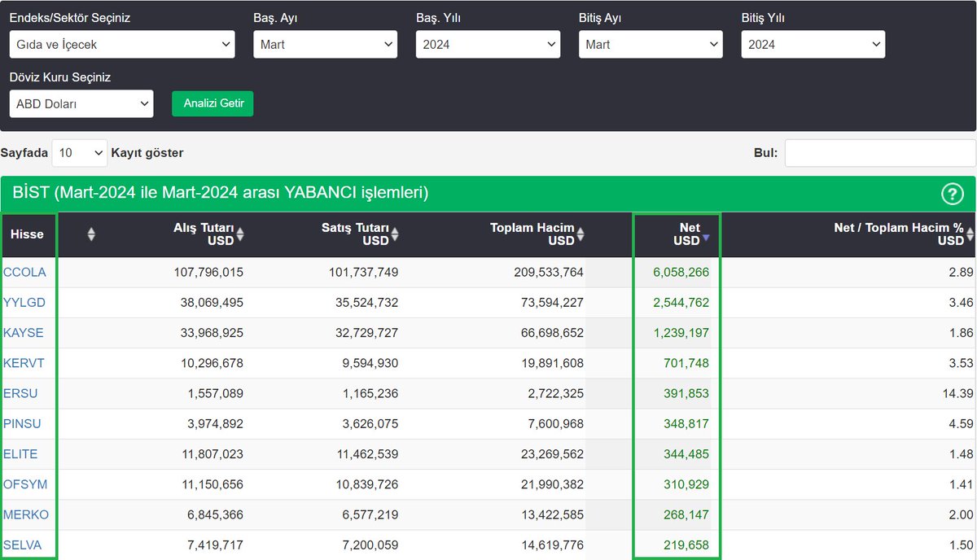Sort table by Toplam Hacim USD column
This screenshot has height=560, width=977.
pos(581,234)
